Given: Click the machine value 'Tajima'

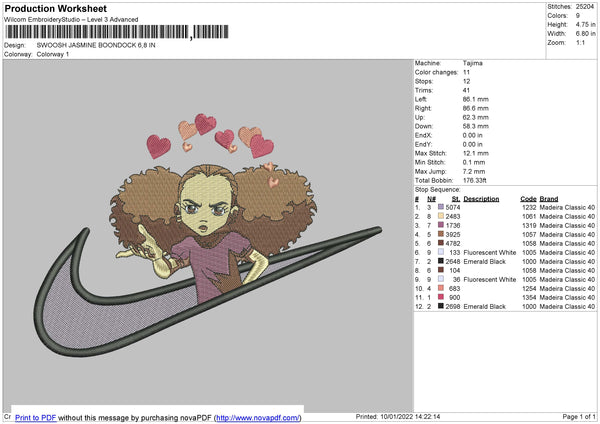Looking at the screenshot, I should pos(473,63).
